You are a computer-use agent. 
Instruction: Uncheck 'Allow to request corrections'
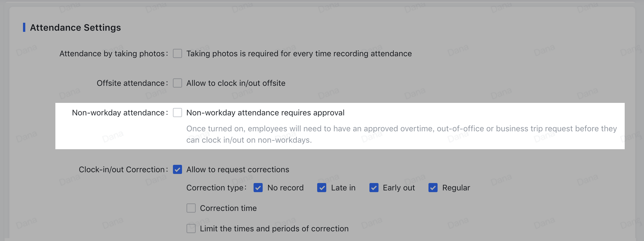pos(177,169)
